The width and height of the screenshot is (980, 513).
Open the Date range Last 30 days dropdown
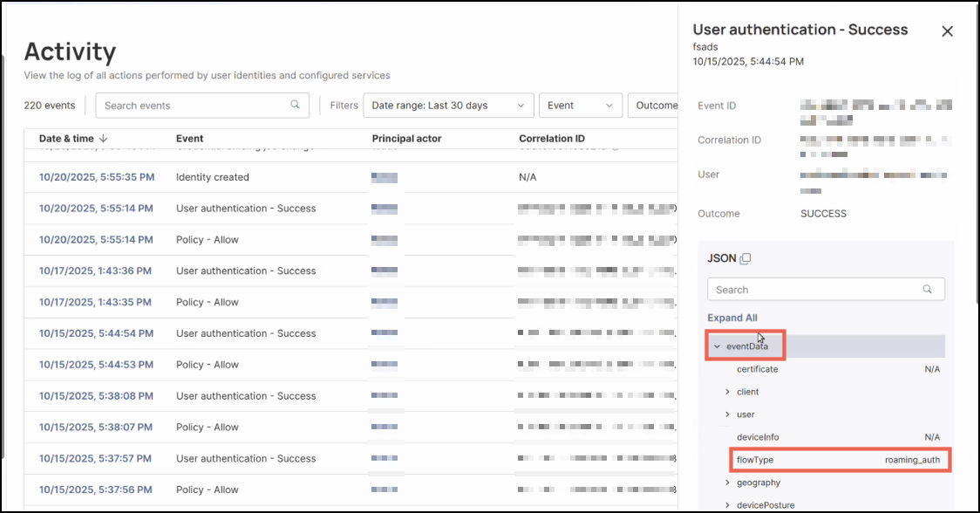[x=448, y=106]
